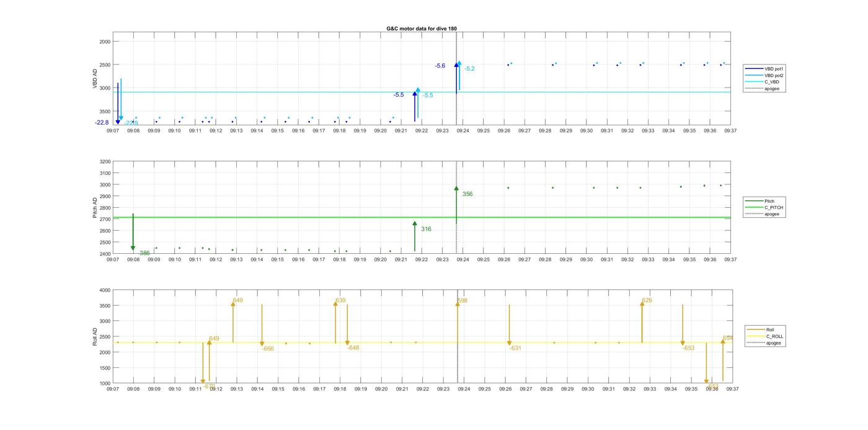Click the "-22.8" VBD annotation
The image size is (868, 430).
[102, 123]
